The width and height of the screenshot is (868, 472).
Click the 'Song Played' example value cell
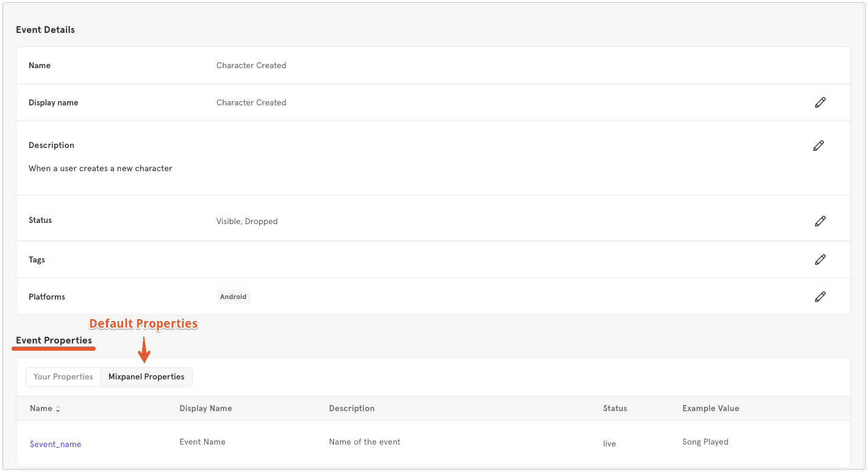705,442
